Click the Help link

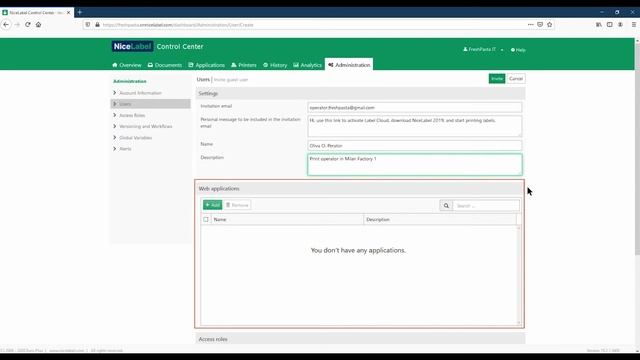(518, 50)
